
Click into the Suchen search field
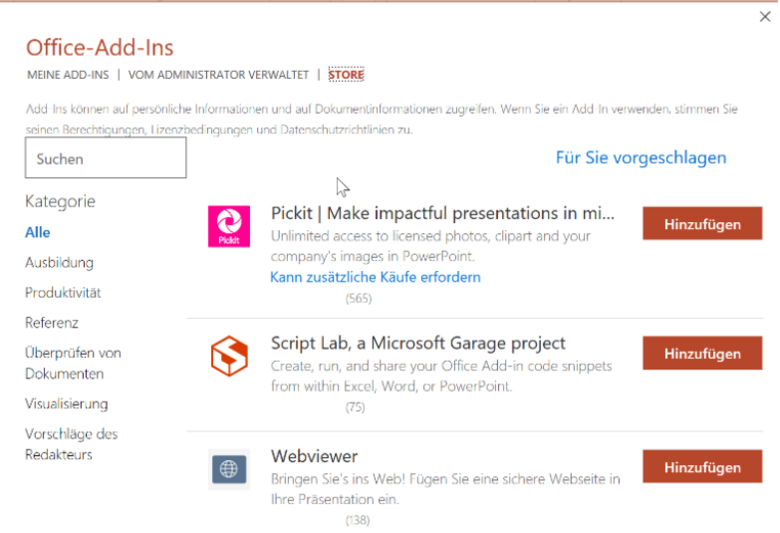point(106,158)
